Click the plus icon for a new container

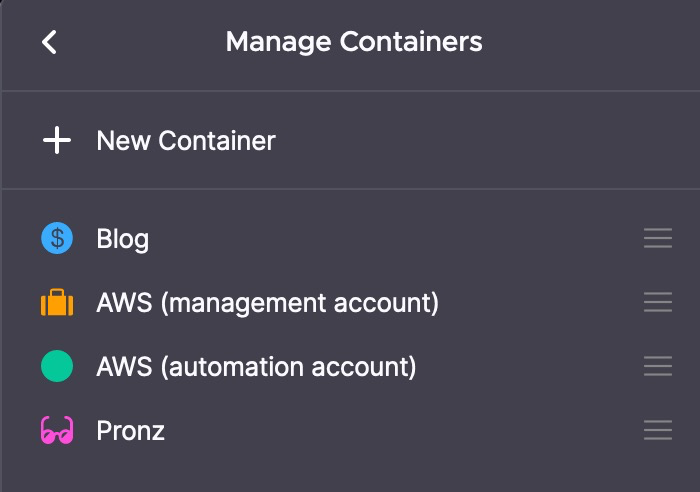(x=57, y=141)
